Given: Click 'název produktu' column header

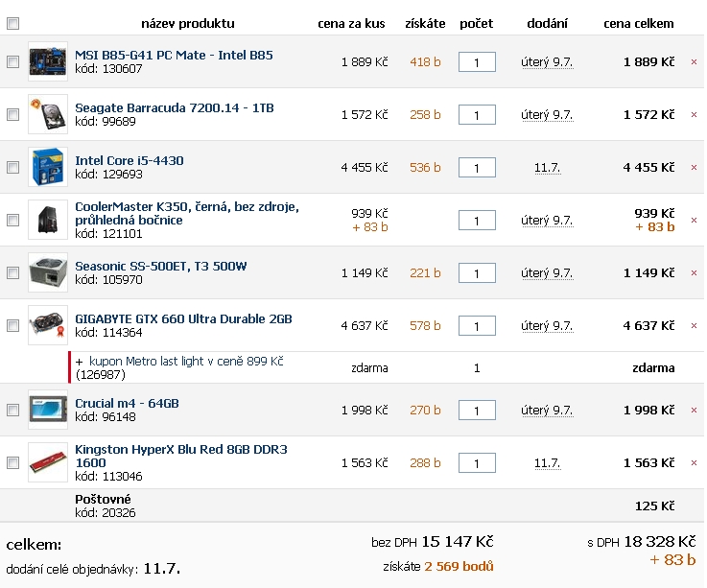Looking at the screenshot, I should [188, 23].
